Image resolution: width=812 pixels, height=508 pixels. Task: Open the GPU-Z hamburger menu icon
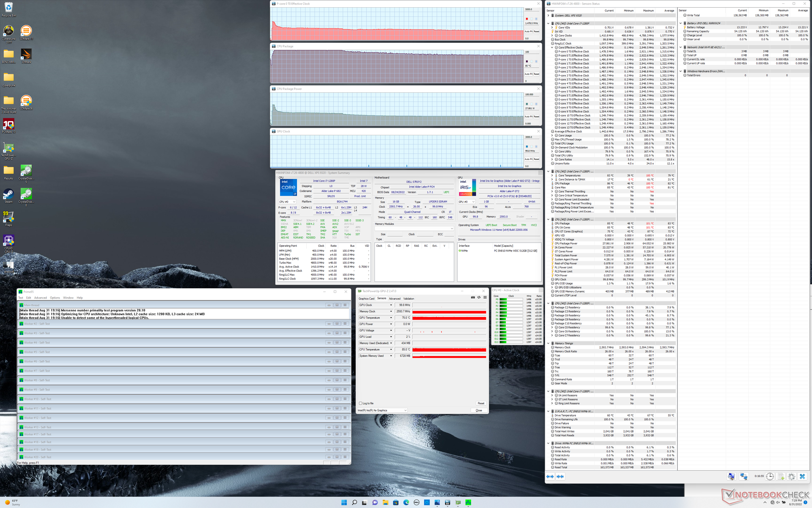(485, 297)
